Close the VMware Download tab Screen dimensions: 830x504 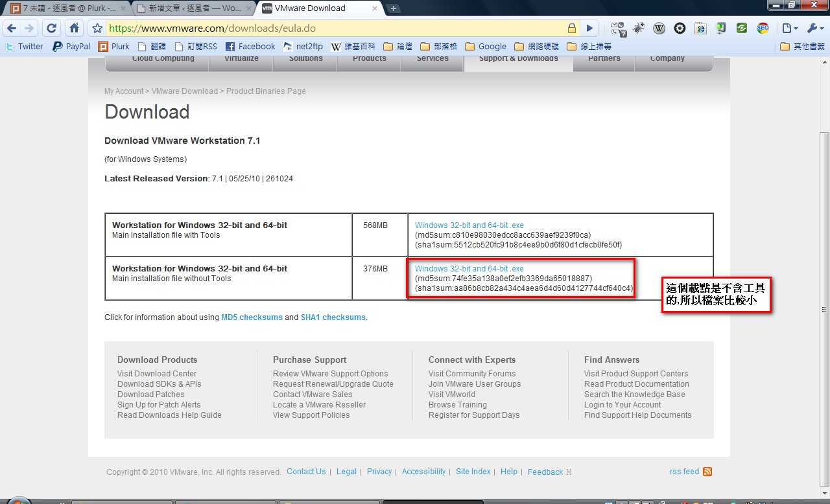375,9
